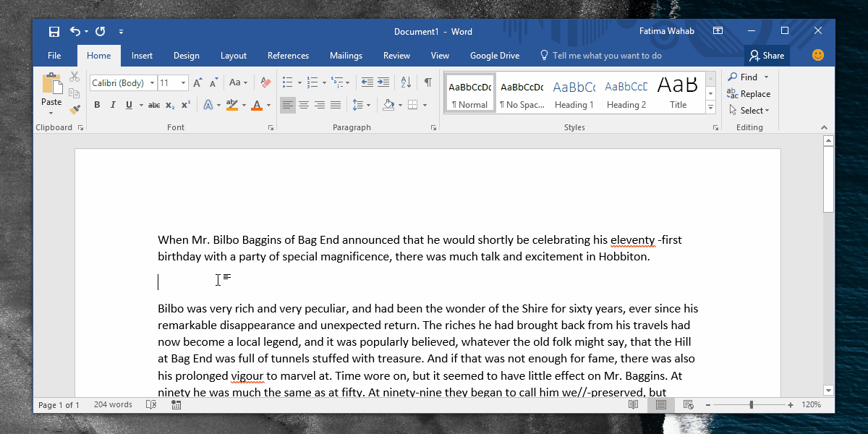
Task: Toggle subscript formatting
Action: point(169,105)
